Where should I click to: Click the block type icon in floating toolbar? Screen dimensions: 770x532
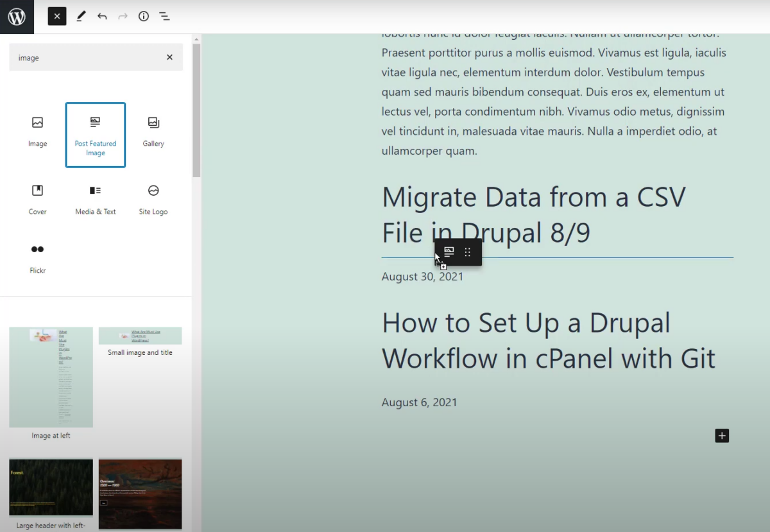click(x=449, y=252)
